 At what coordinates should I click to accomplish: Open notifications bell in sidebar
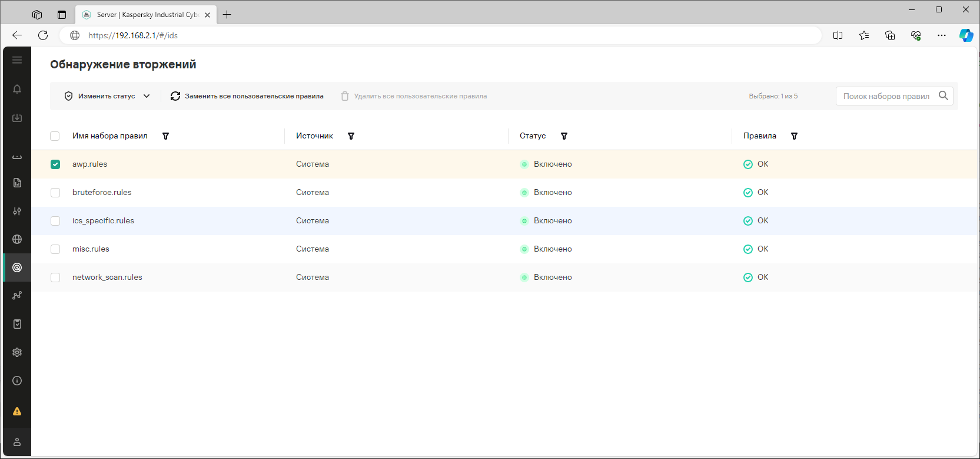pos(17,89)
